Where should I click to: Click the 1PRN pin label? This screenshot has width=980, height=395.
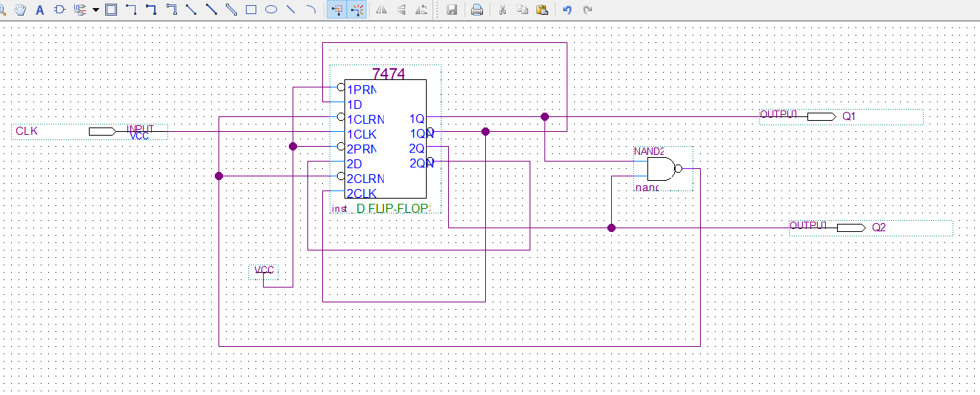(361, 90)
